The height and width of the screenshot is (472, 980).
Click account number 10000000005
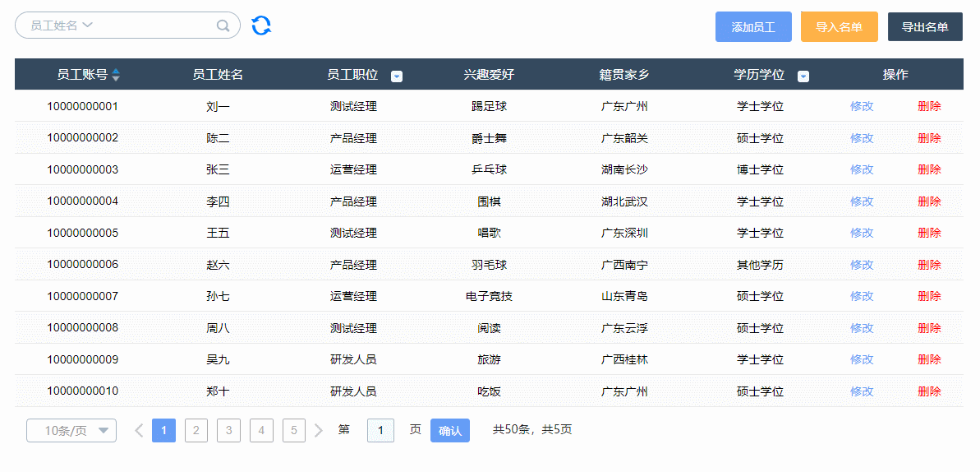tap(82, 234)
